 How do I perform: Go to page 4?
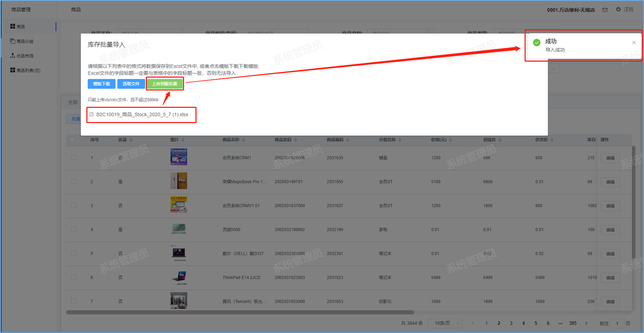tap(523, 323)
